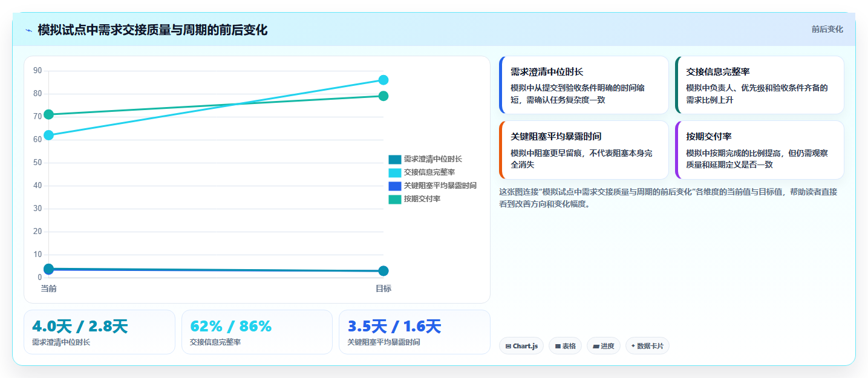
Task: Click the 进度 tag
Action: (604, 346)
